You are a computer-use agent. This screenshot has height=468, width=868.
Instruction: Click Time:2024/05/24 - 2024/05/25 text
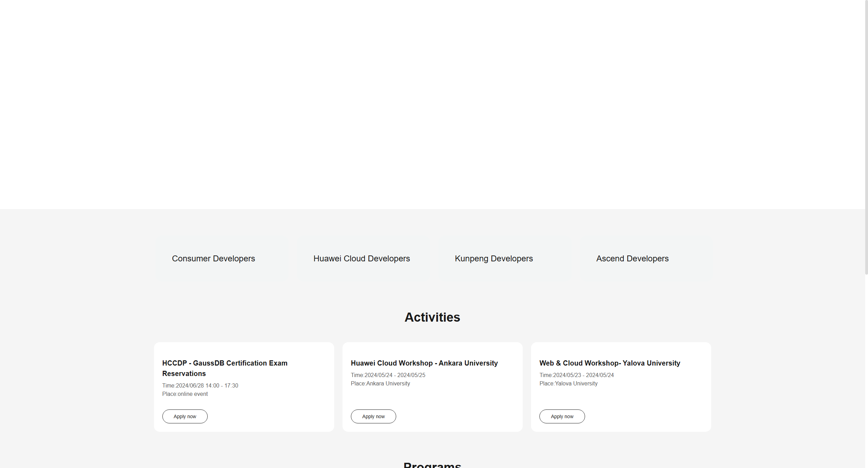click(388, 375)
